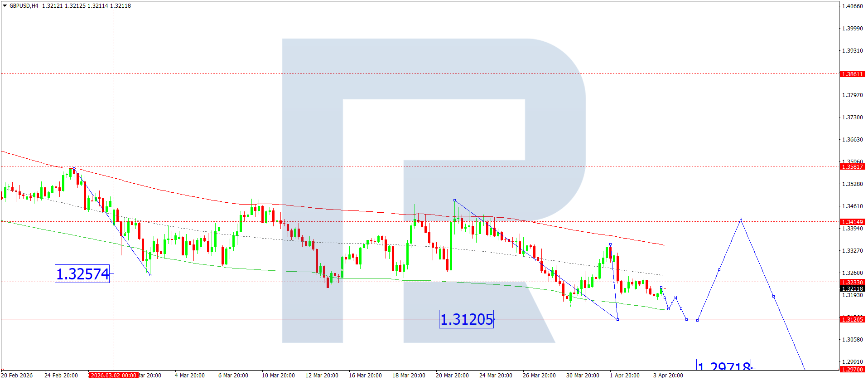Click the red 1.31205 price level tag

852,319
